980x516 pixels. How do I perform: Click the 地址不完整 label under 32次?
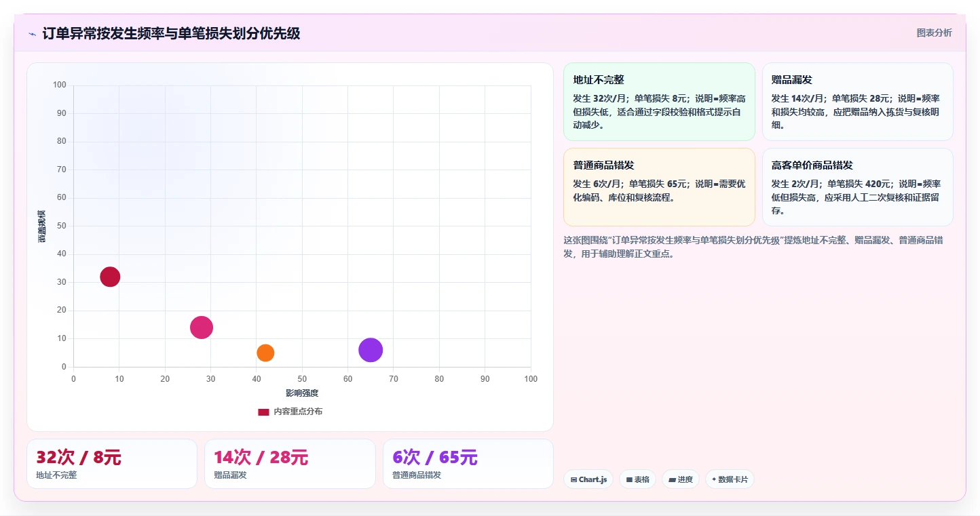pyautogui.click(x=56, y=475)
